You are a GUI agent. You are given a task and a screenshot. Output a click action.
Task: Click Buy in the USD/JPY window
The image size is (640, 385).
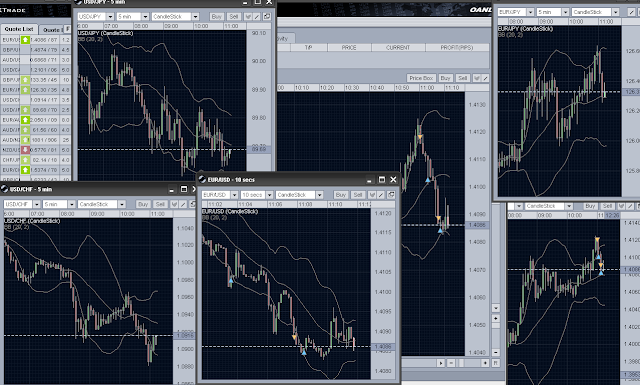pos(217,17)
